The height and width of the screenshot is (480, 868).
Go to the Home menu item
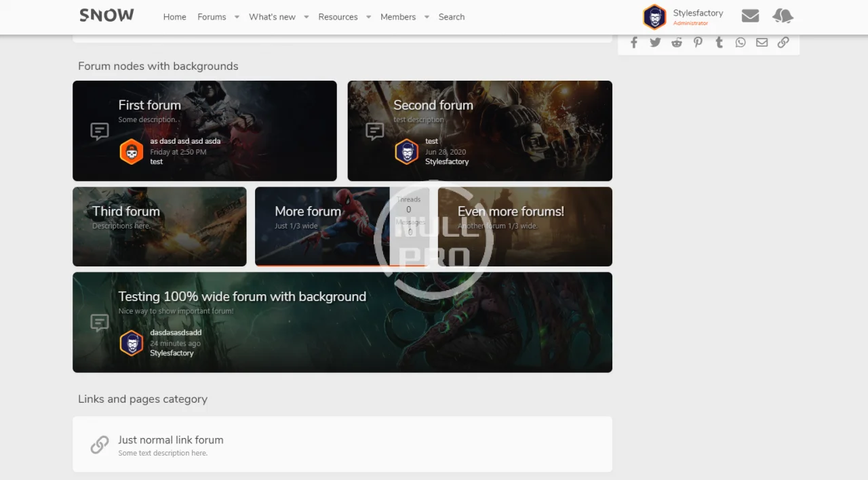(174, 17)
